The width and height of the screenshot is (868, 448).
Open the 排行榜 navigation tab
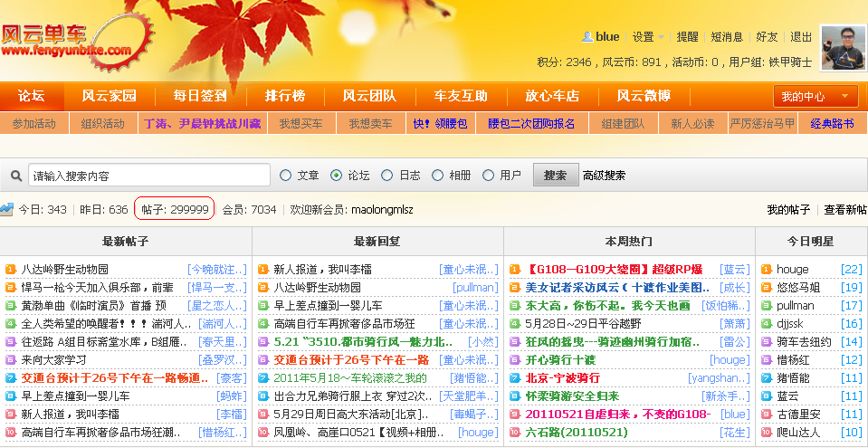click(x=284, y=96)
